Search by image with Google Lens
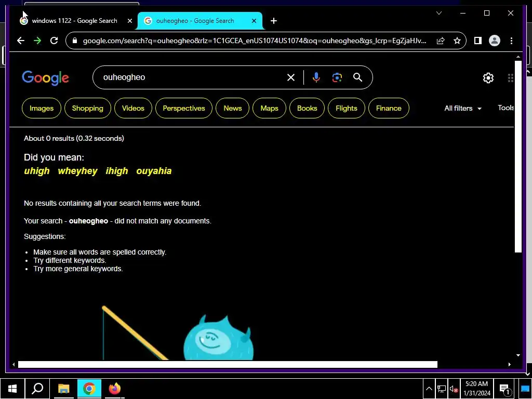The height and width of the screenshot is (399, 532). tap(337, 77)
